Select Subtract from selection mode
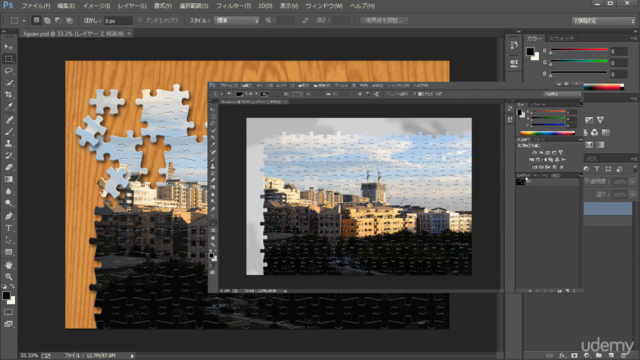The image size is (640, 360). [58, 20]
